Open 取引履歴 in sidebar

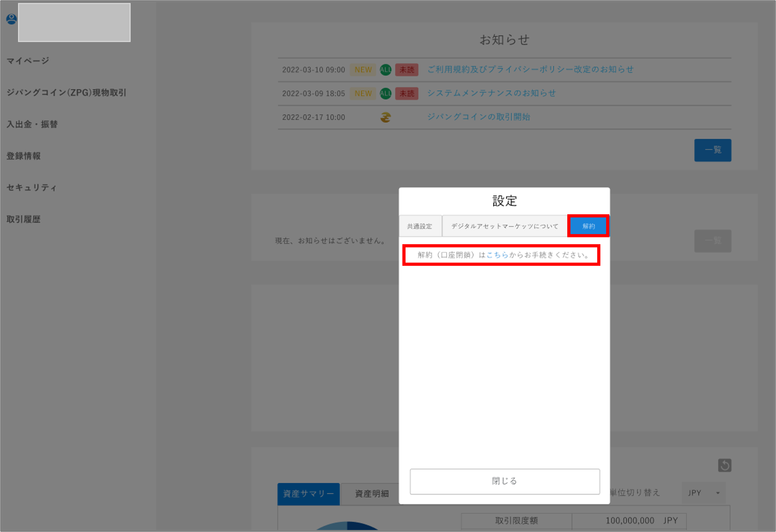click(24, 219)
